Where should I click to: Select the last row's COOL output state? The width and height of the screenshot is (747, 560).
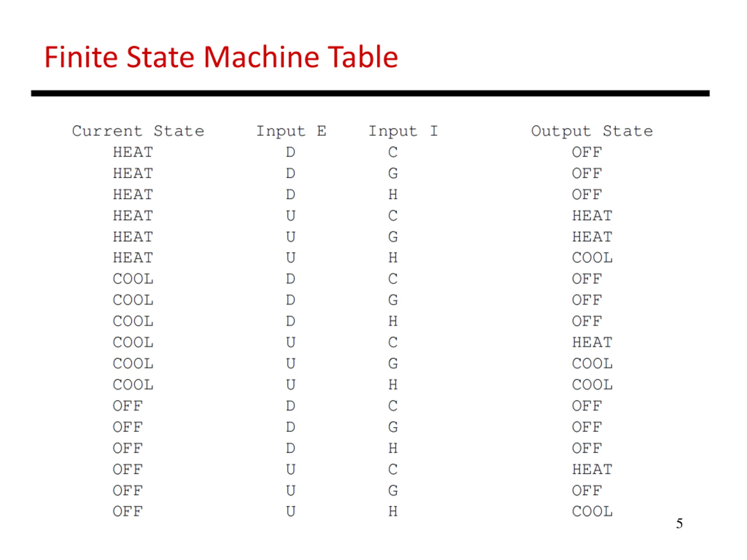(592, 512)
